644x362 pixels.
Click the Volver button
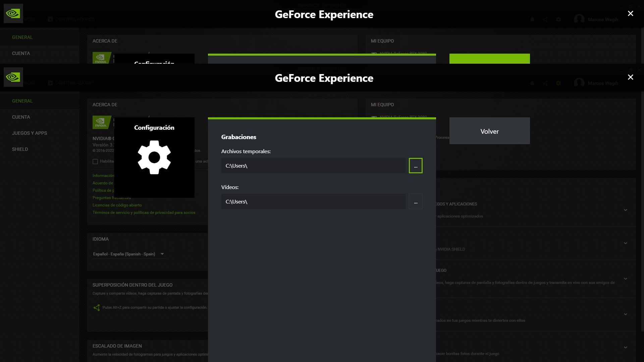[490, 131]
